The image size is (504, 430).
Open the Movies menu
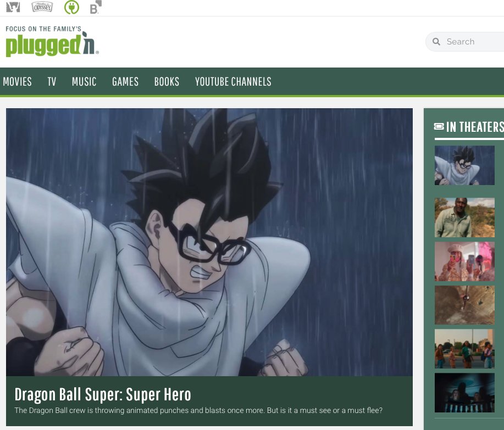coord(18,82)
